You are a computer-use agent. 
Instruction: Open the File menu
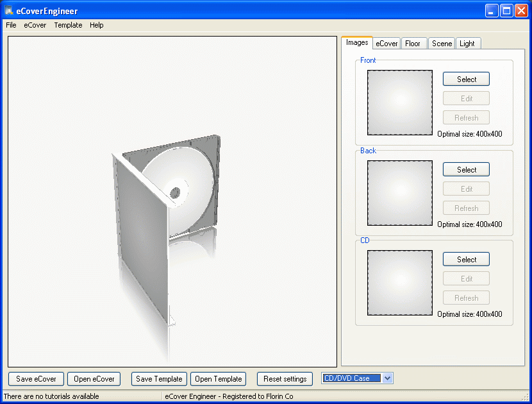pos(10,25)
